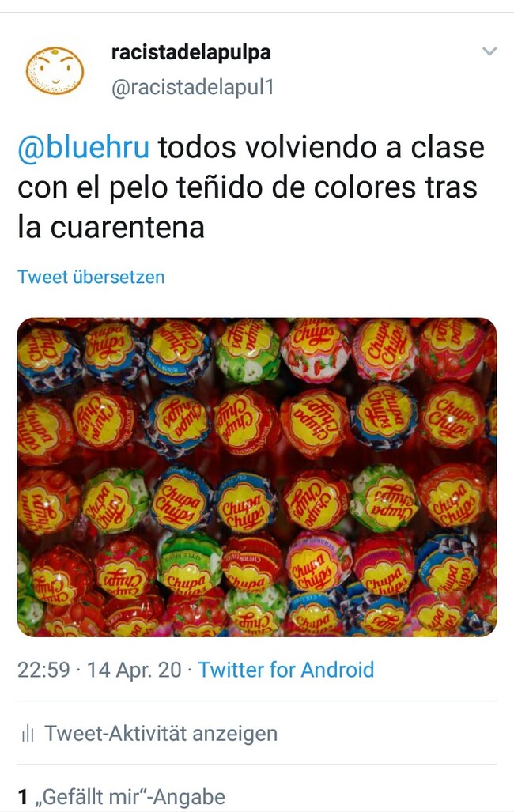Click the tweet line 'todos volviendo a clase'
Screen dimensions: 514x812
321,147
